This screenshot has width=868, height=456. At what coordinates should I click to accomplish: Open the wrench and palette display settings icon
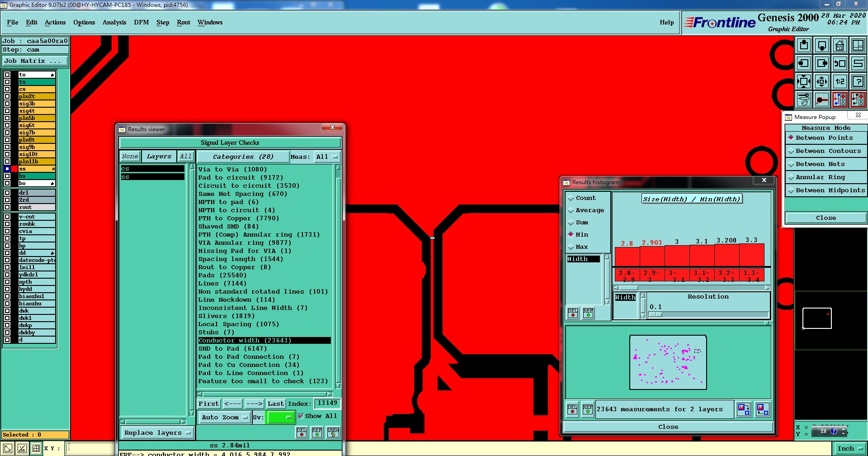click(x=804, y=100)
